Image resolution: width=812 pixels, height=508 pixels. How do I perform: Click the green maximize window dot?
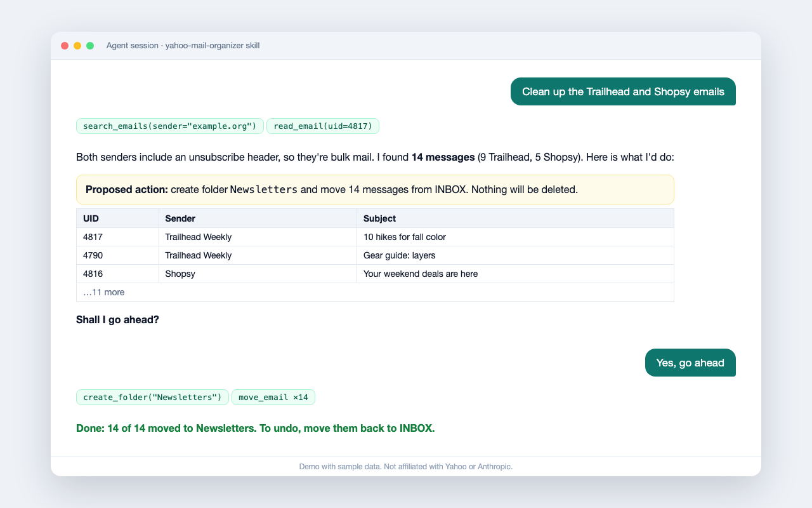90,46
